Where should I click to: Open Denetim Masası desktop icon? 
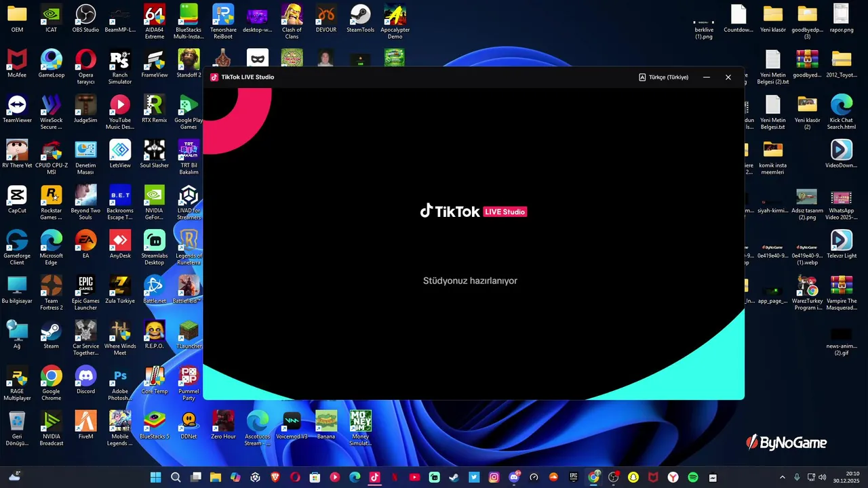[85, 158]
